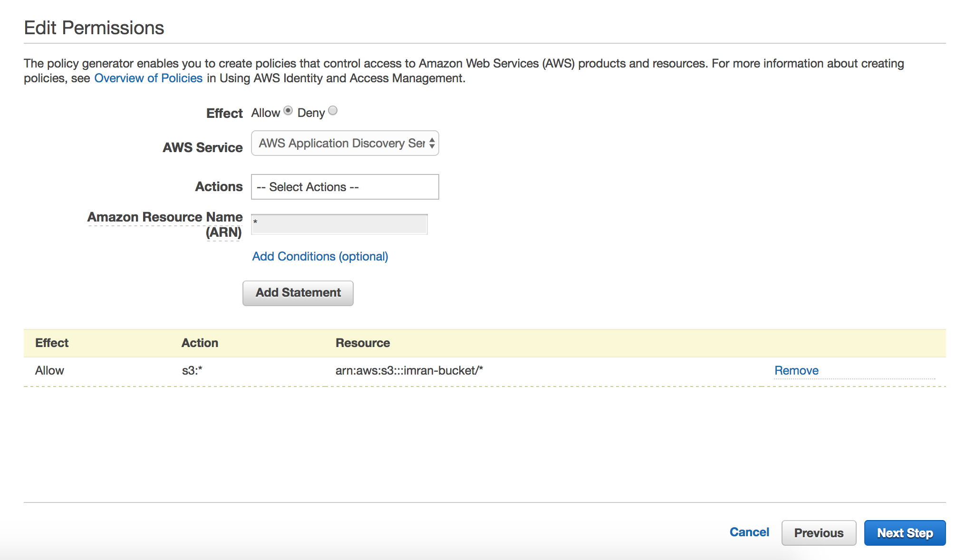Screen dimensions: 966x560
Task: Remove the s3 imran-bucket statement
Action: pos(796,371)
